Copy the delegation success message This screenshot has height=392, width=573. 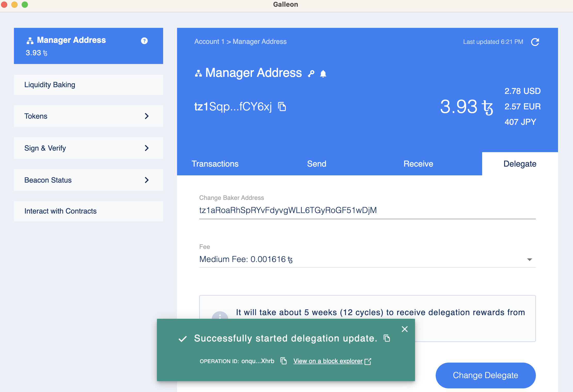point(387,338)
